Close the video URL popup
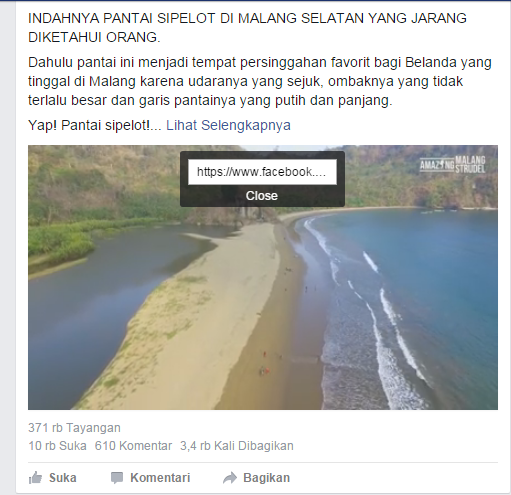Screen dimensions: 511x495 click(262, 196)
